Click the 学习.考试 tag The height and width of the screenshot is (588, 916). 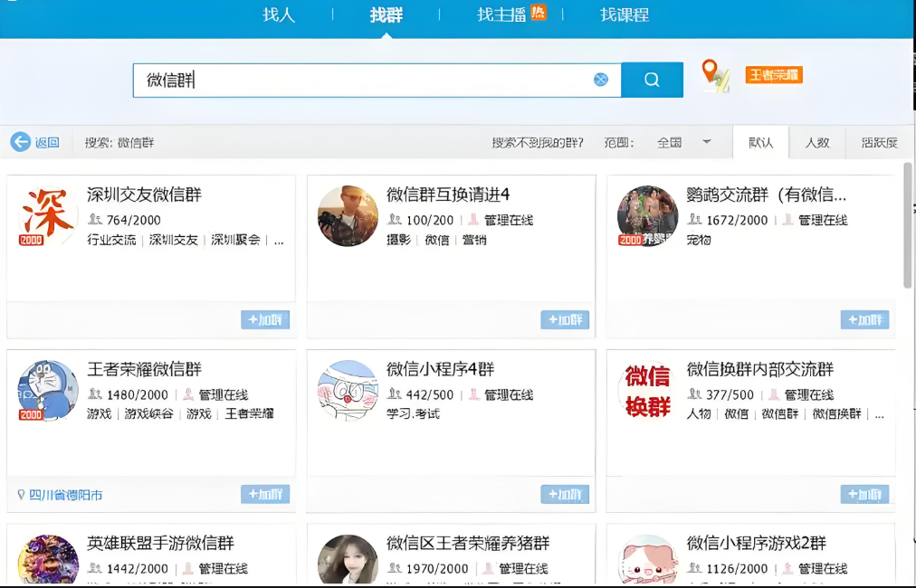(x=413, y=413)
